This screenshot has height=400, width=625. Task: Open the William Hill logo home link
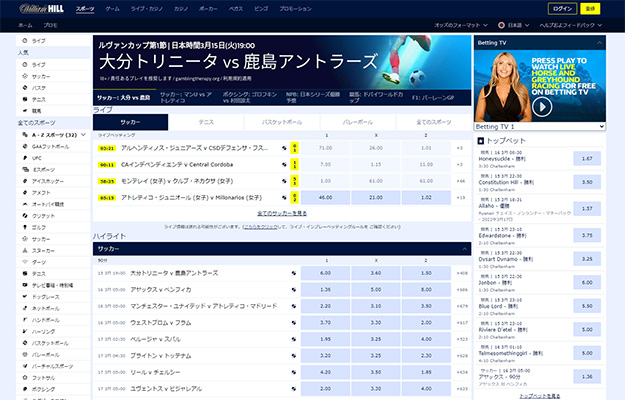41,8
